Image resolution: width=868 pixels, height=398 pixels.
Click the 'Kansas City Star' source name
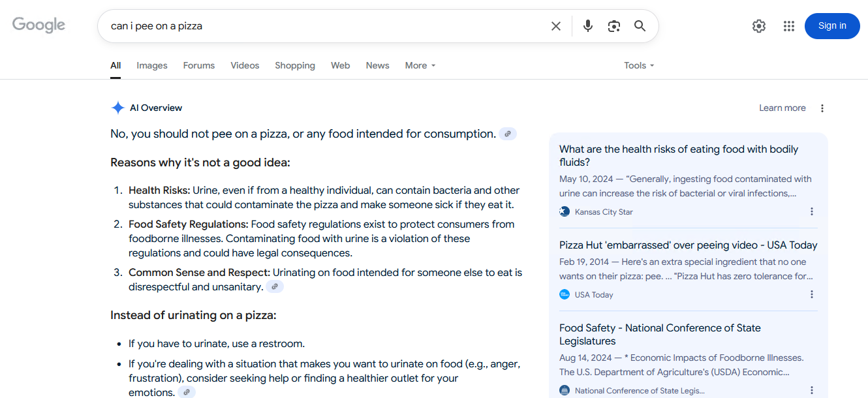[x=604, y=211]
